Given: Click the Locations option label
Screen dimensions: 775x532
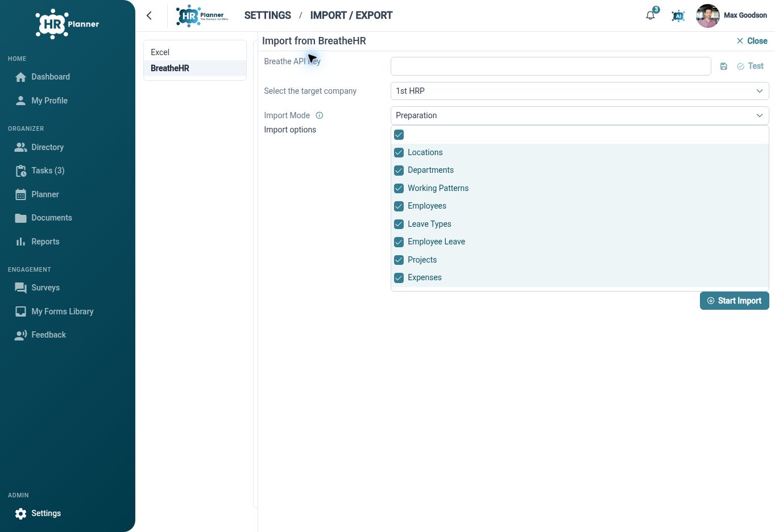Looking at the screenshot, I should click(x=425, y=152).
